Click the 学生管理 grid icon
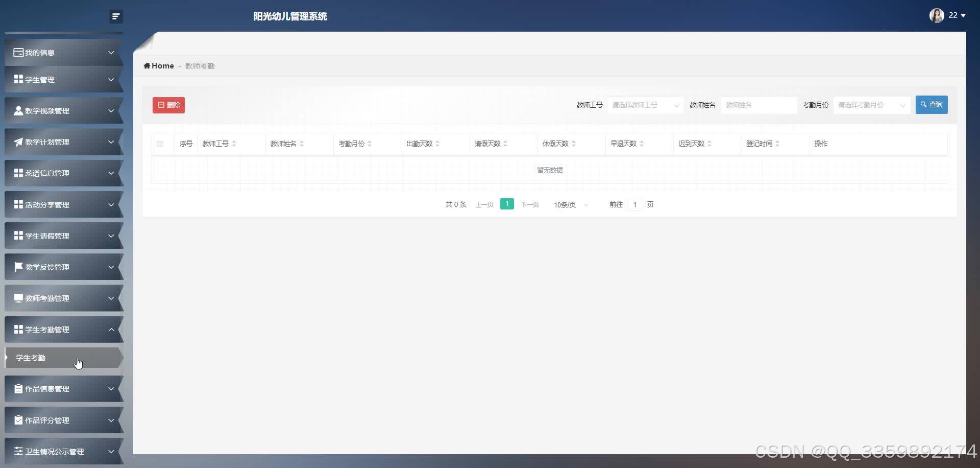 [17, 80]
